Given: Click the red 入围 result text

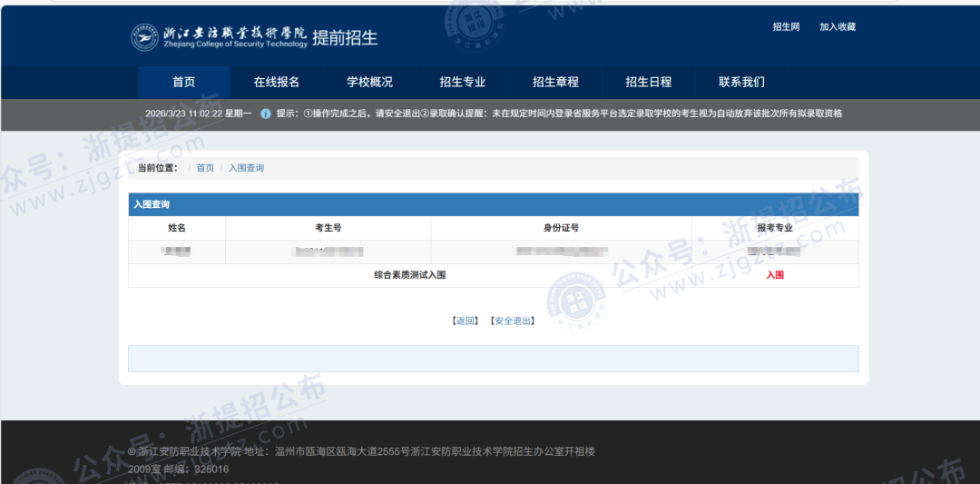Looking at the screenshot, I should point(774,275).
